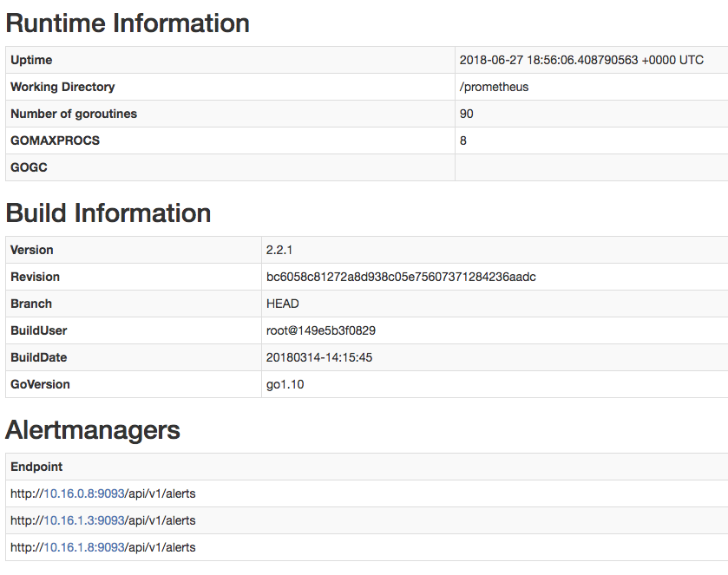Click the Version row label
Screen dimensions: 728x575
(31, 250)
